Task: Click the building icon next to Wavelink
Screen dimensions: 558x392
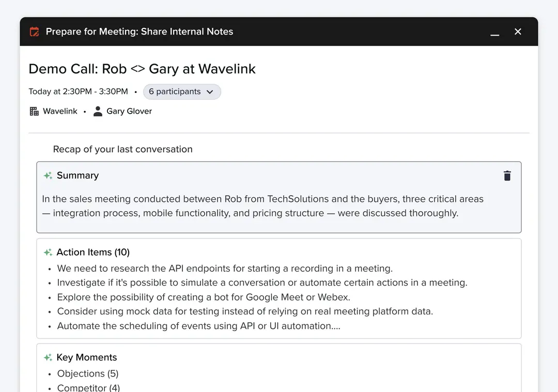Action: click(34, 112)
